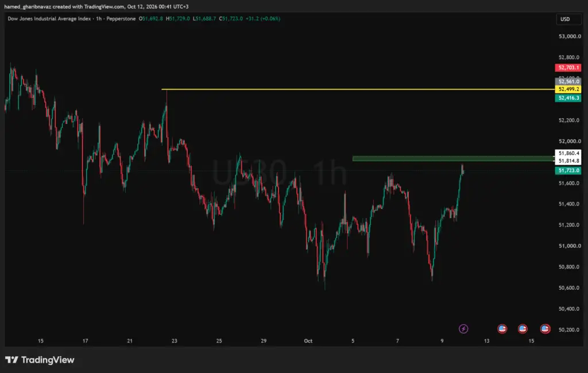This screenshot has height=373, width=588.
Task: Open the USD currency selector
Action: click(568, 19)
